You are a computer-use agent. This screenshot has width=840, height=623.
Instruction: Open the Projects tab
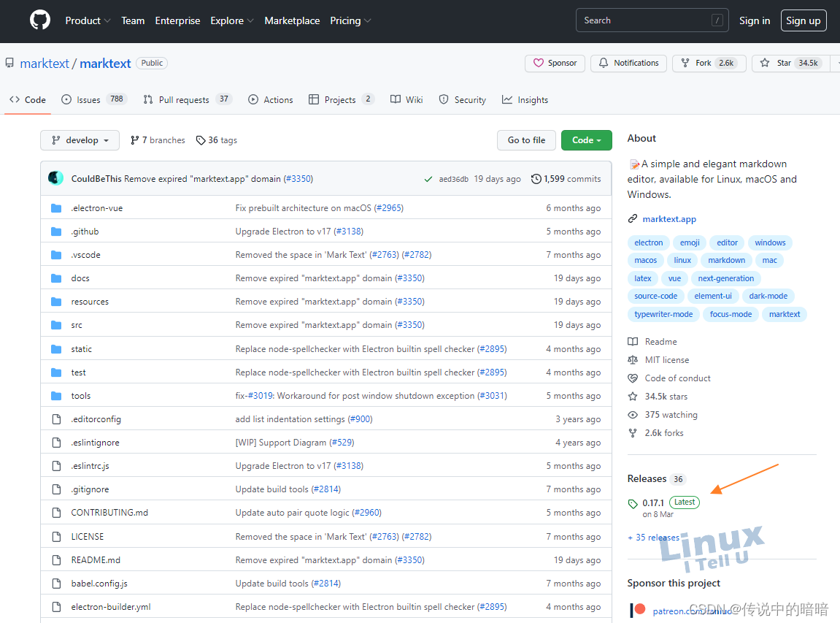pos(342,100)
